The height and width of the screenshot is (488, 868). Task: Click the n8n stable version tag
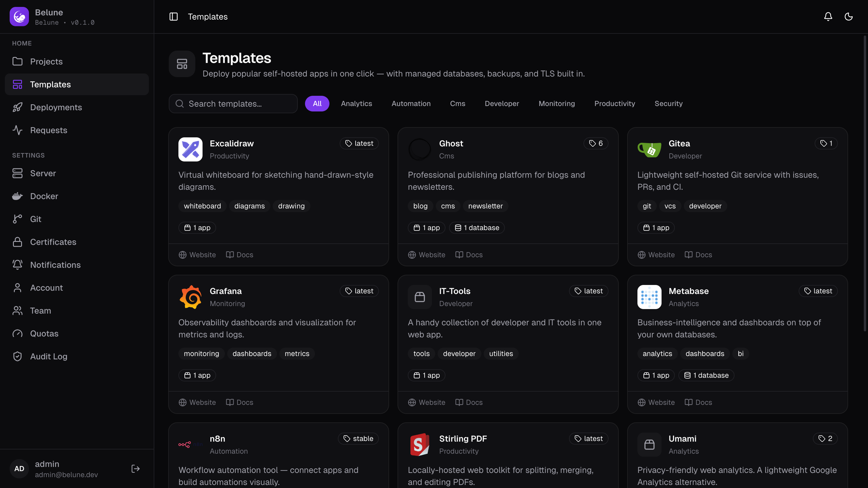[358, 439]
